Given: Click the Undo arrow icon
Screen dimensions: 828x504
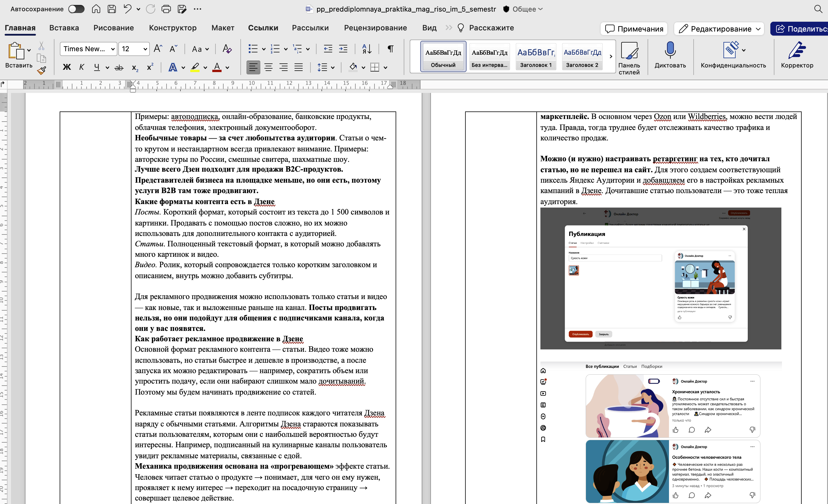Looking at the screenshot, I should 127,9.
